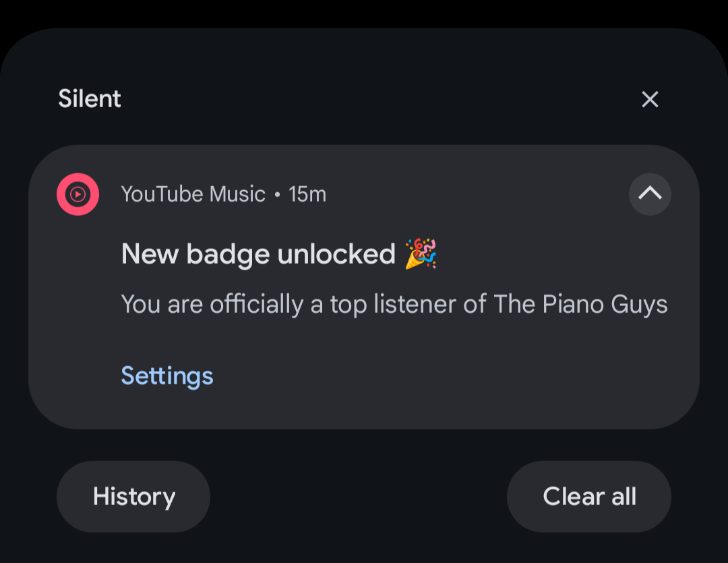Image resolution: width=728 pixels, height=563 pixels.
Task: Tap empty header space between Silent and X
Action: pos(377,100)
